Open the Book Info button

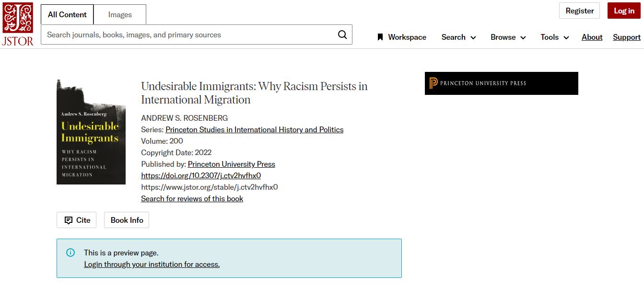(x=127, y=220)
